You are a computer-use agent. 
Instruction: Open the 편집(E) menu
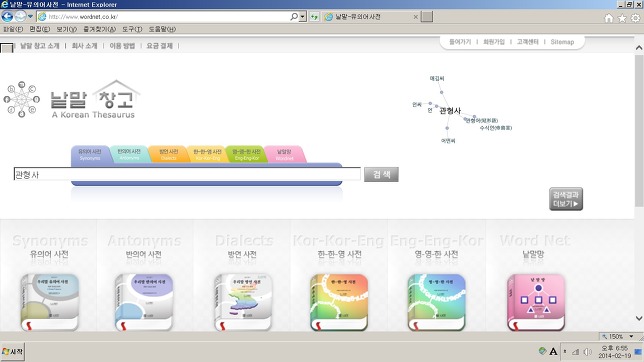coord(39,29)
